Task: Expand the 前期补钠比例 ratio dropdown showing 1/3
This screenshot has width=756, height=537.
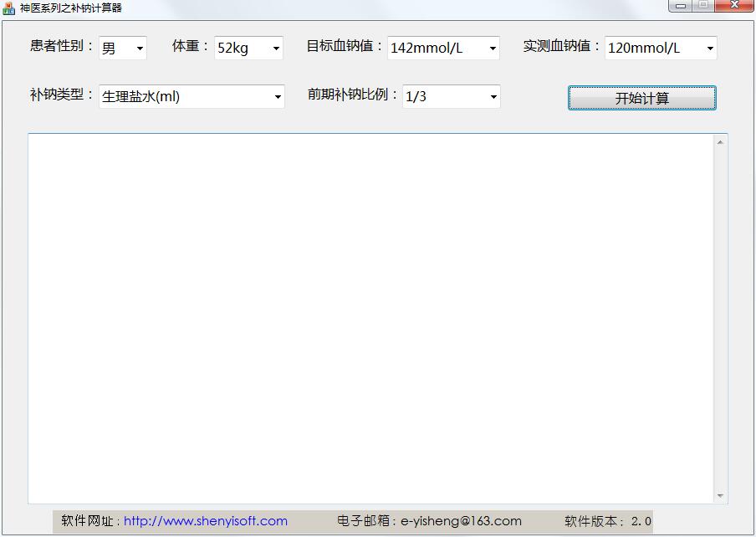Action: (493, 96)
